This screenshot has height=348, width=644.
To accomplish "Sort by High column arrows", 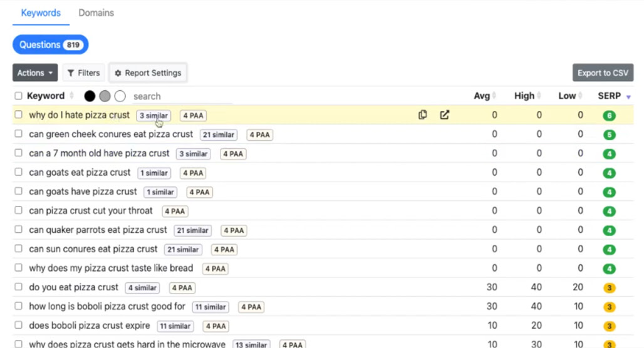I will [539, 96].
